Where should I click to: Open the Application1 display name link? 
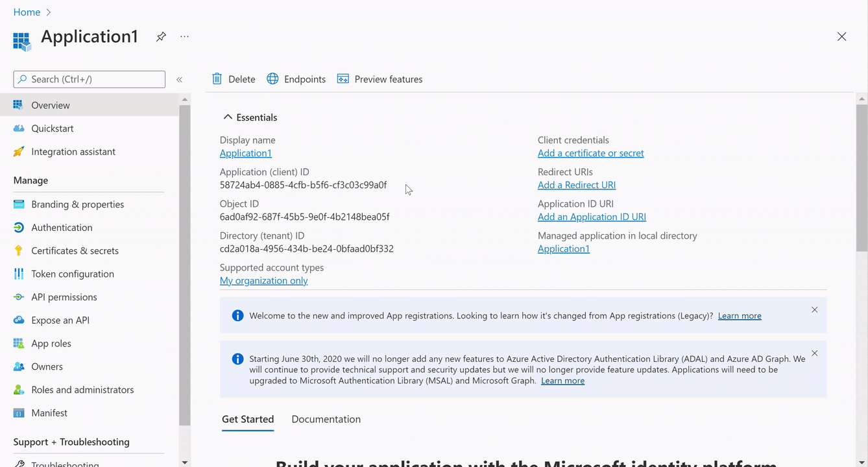[x=246, y=153]
